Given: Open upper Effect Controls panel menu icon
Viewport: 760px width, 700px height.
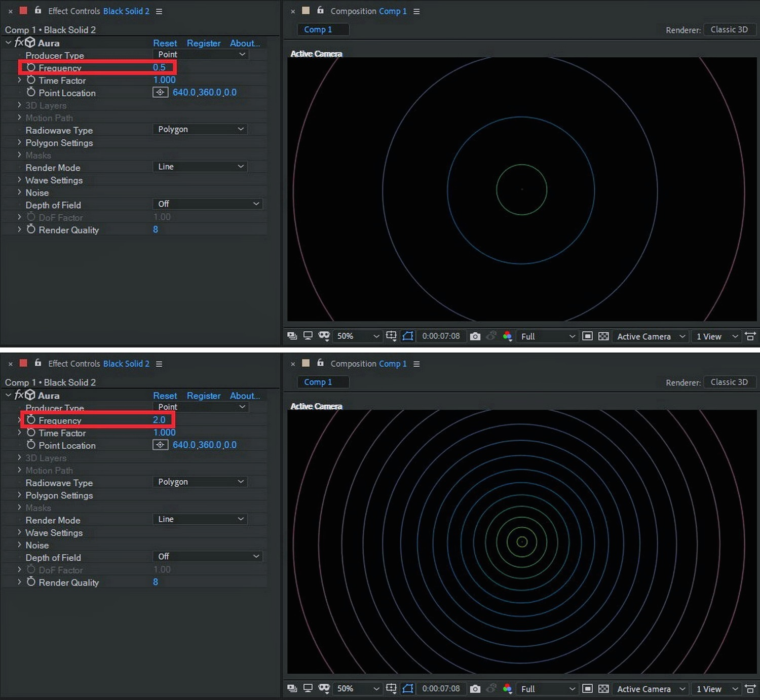Looking at the screenshot, I should point(159,11).
